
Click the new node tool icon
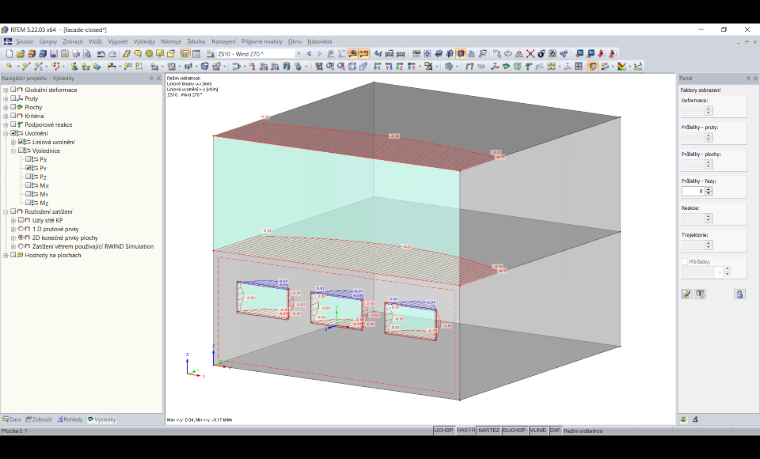9,66
